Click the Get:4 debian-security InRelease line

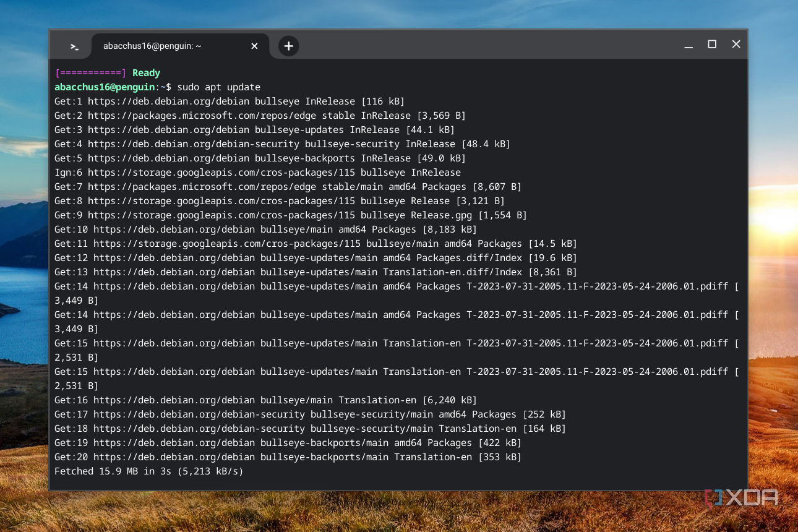coord(282,144)
